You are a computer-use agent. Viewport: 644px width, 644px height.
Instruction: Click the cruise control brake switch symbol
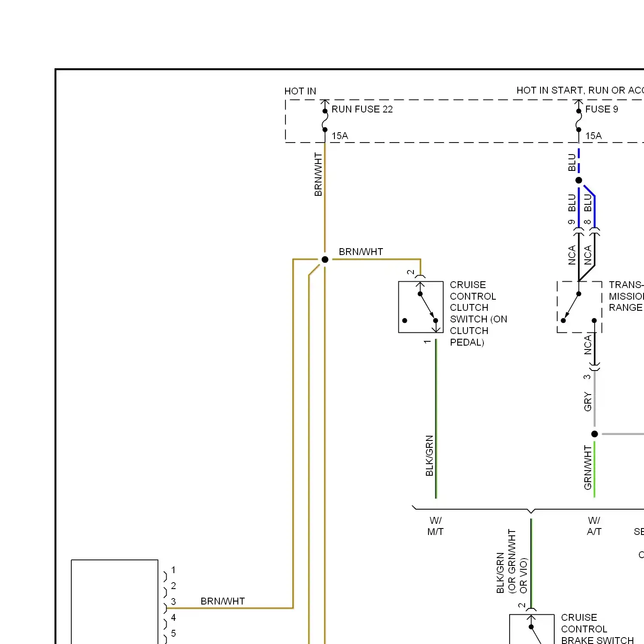pyautogui.click(x=532, y=629)
